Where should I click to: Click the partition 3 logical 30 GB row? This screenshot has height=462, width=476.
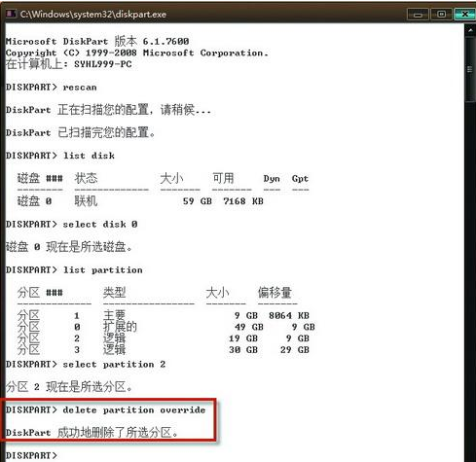coord(163,350)
